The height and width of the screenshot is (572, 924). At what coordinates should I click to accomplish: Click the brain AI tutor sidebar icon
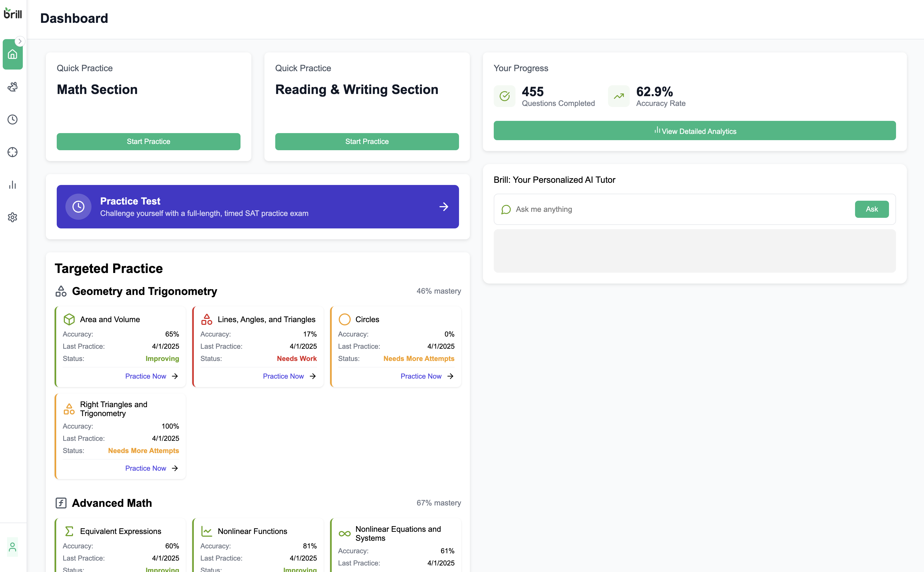click(12, 87)
